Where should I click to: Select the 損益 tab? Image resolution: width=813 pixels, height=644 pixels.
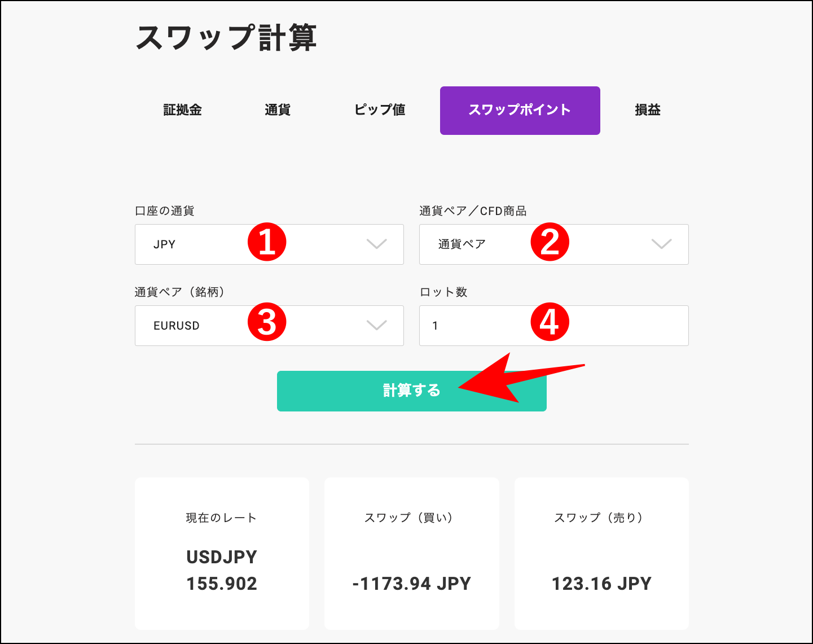pos(647,110)
